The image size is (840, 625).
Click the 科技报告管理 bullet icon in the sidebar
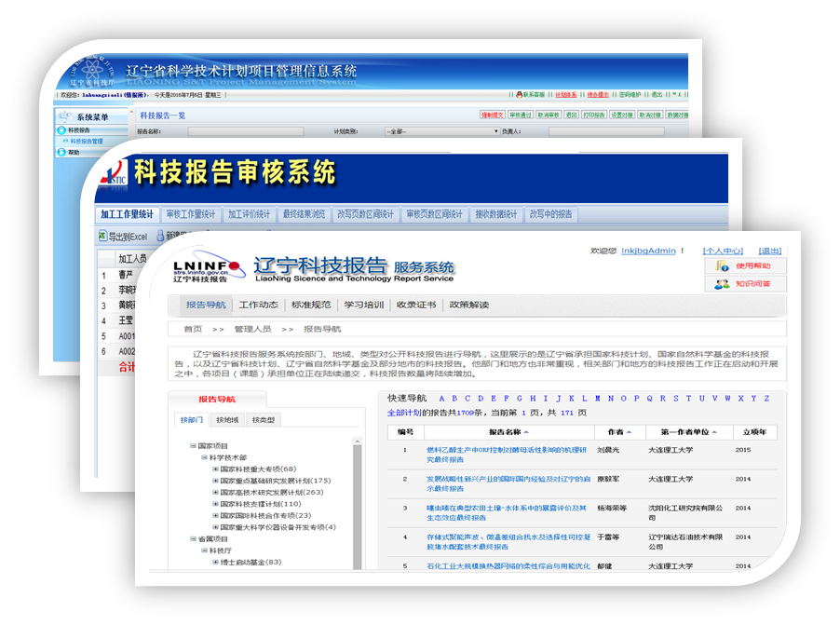pos(66,141)
